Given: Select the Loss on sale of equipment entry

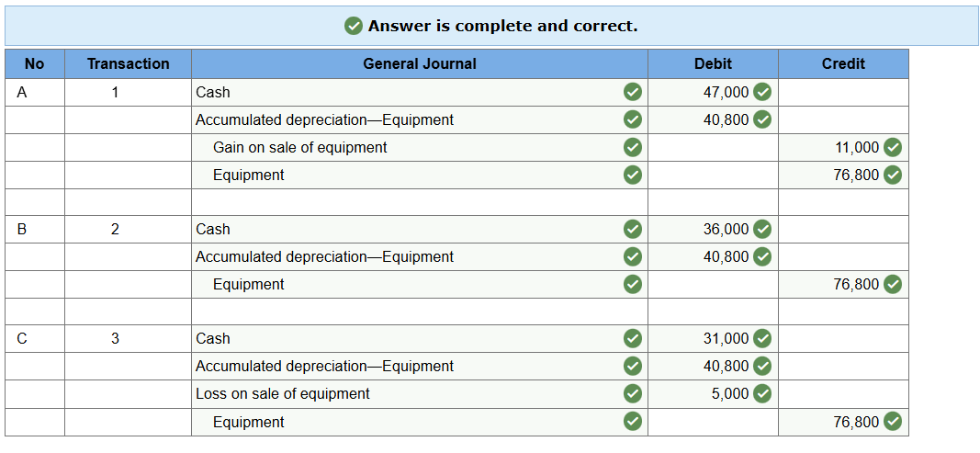Looking at the screenshot, I should tap(282, 393).
